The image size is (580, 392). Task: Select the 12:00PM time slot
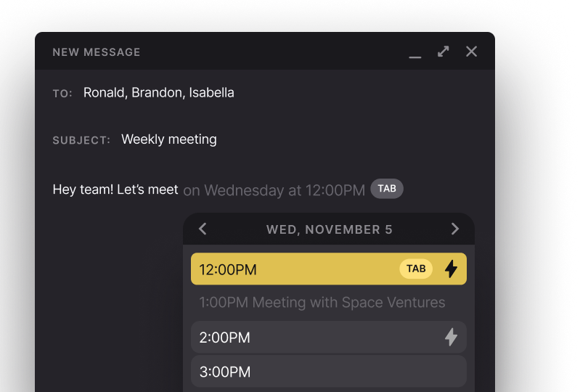[x=328, y=269]
